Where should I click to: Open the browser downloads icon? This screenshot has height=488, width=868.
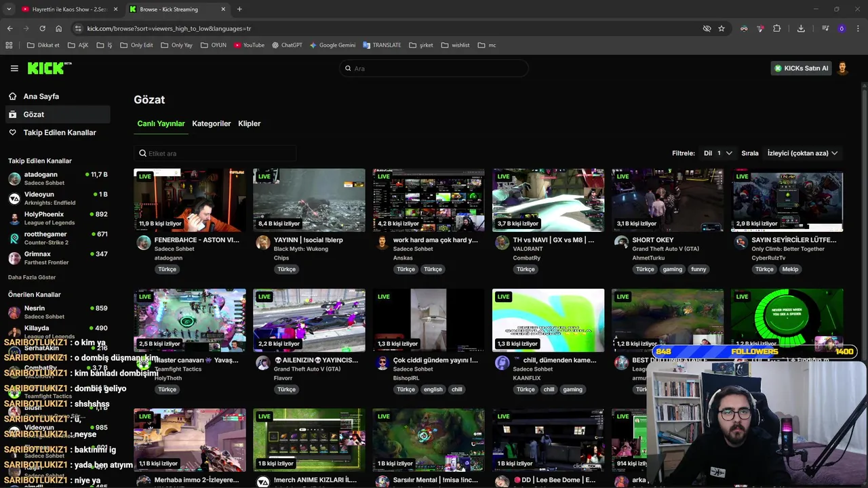click(x=801, y=28)
